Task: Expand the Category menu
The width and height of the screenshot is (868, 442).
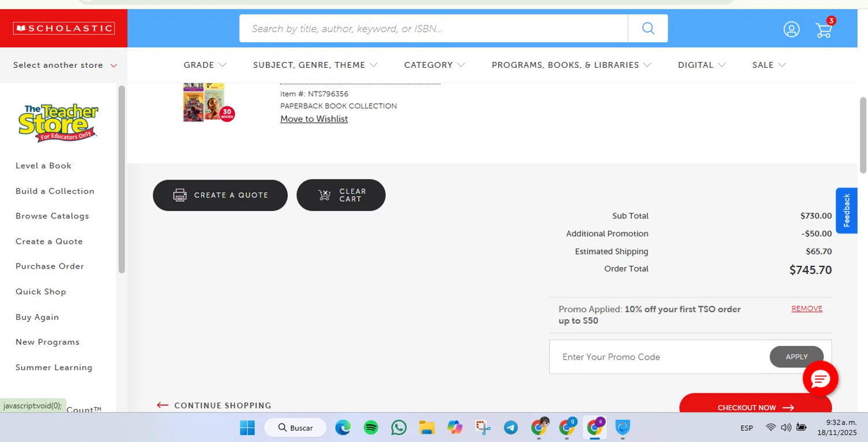Action: coord(434,65)
